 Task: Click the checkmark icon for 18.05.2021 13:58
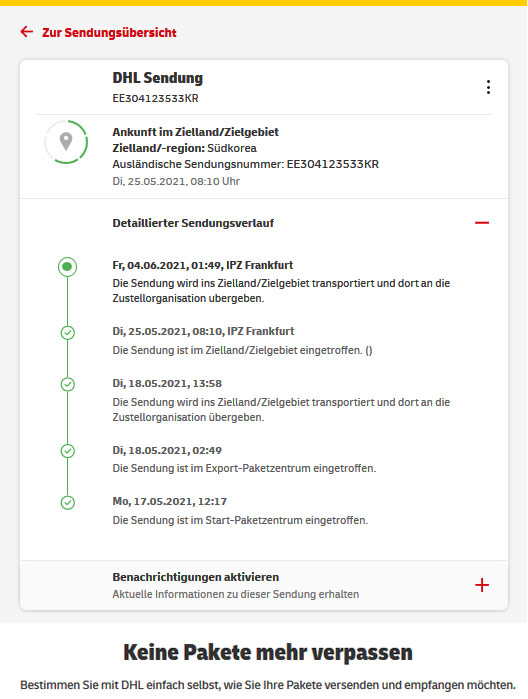point(67,384)
